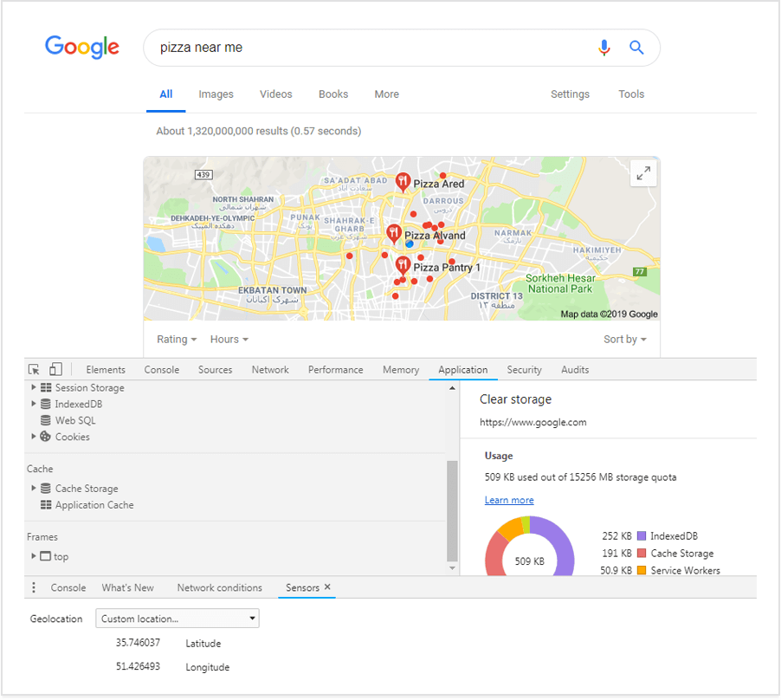Screen dimensions: 781x700
Task: Switch to Images search results
Action: pos(216,94)
